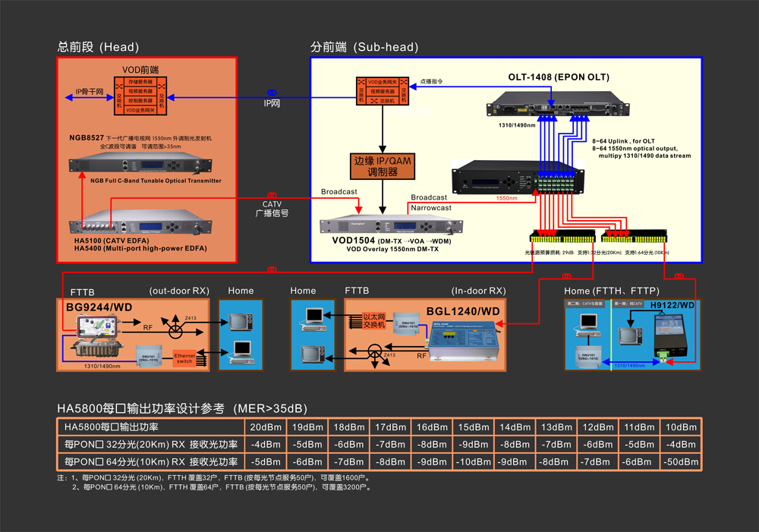The image size is (759, 532).
Task: Click the orange Ethernet switch box
Action: [184, 358]
